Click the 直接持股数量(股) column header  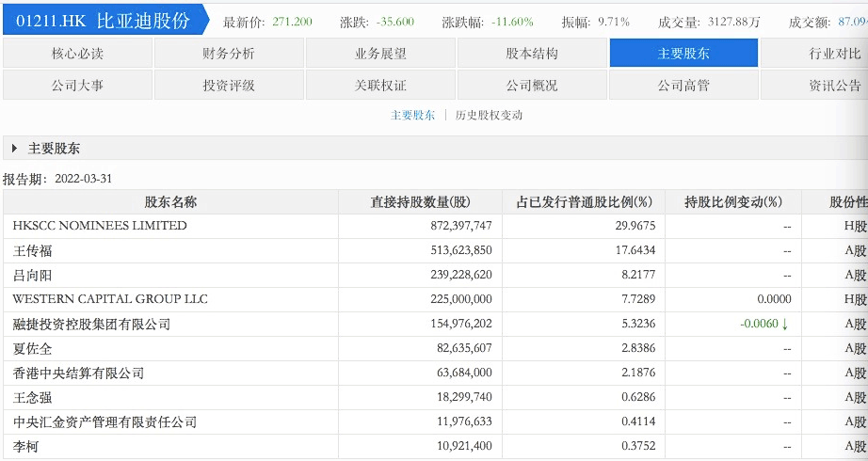point(420,202)
